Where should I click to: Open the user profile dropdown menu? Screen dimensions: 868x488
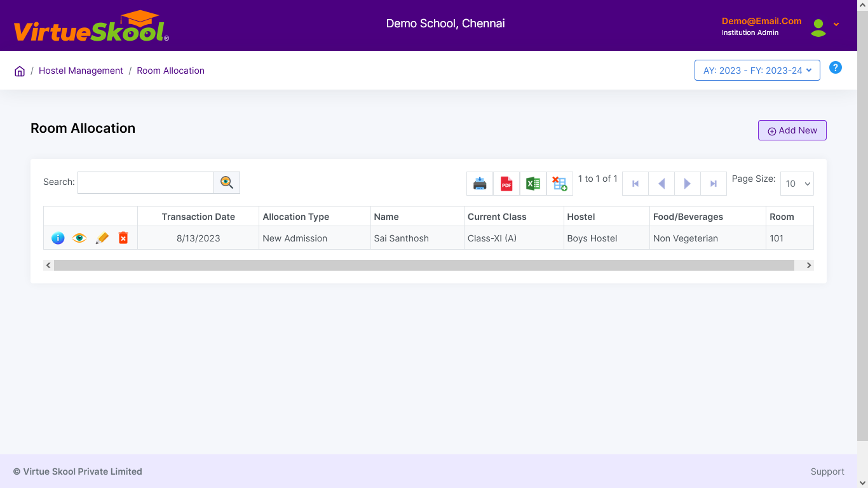click(x=825, y=26)
